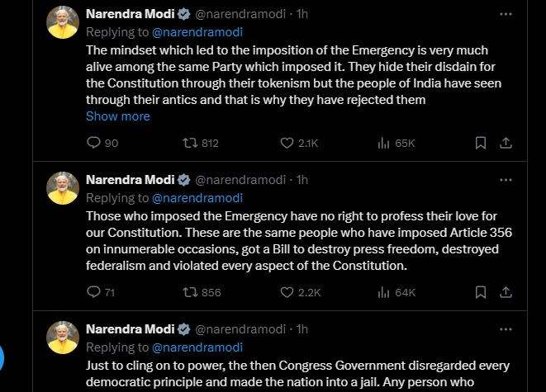
Task: Open the @narendramodi reply link in the third tweet
Action: (197, 347)
